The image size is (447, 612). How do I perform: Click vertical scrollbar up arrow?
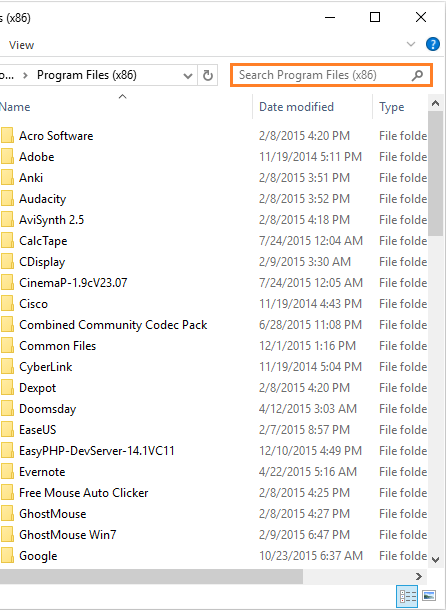click(436, 103)
